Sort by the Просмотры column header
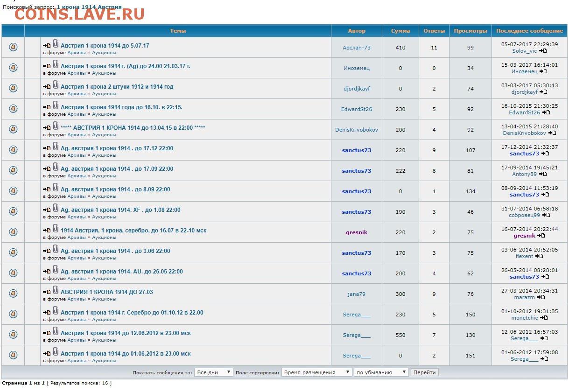 click(x=471, y=31)
